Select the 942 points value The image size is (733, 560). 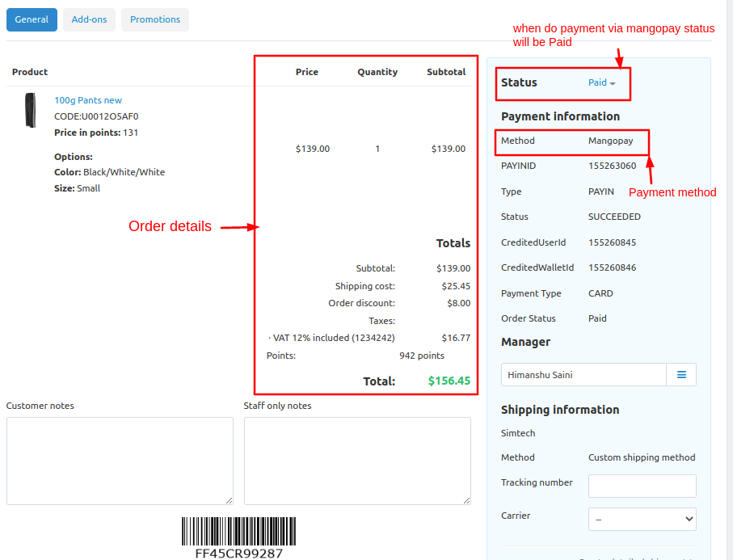click(x=422, y=356)
